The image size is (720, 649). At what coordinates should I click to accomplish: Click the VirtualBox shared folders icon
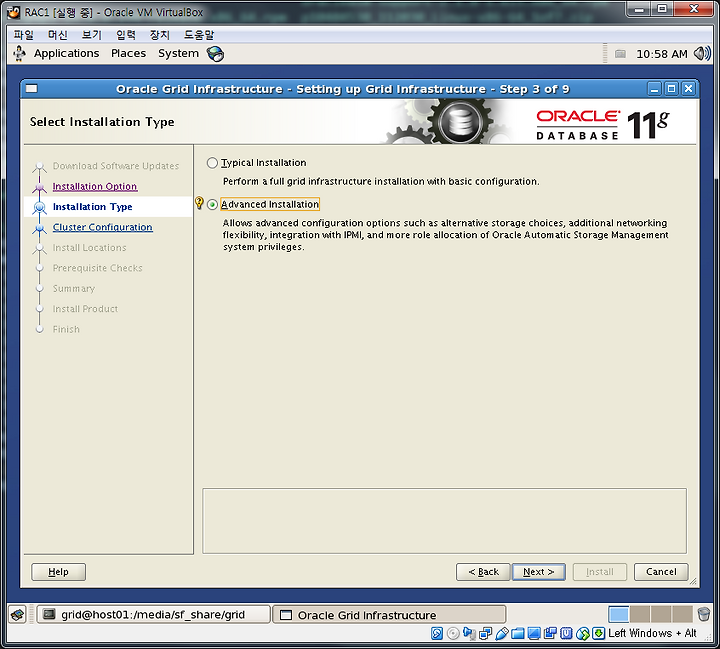(518, 633)
